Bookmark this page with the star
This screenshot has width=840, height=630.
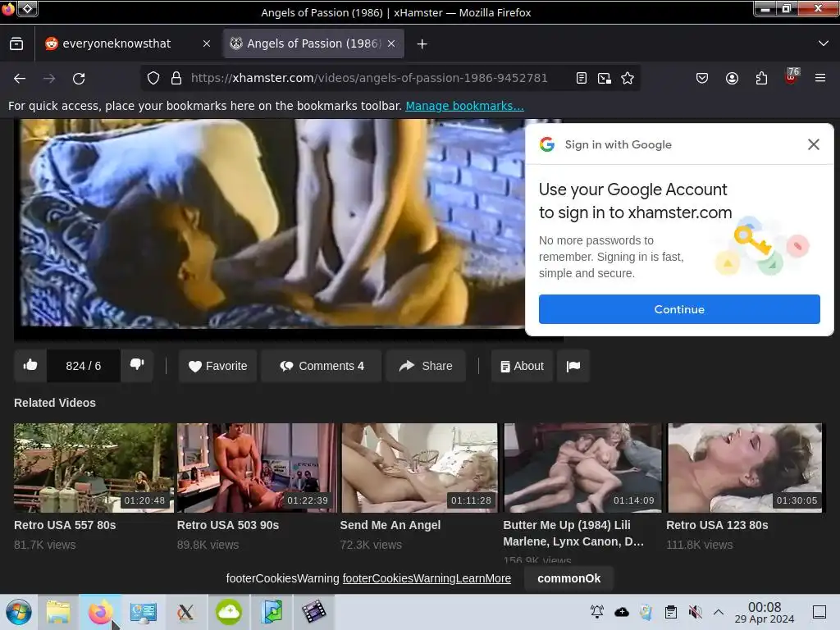(x=628, y=78)
